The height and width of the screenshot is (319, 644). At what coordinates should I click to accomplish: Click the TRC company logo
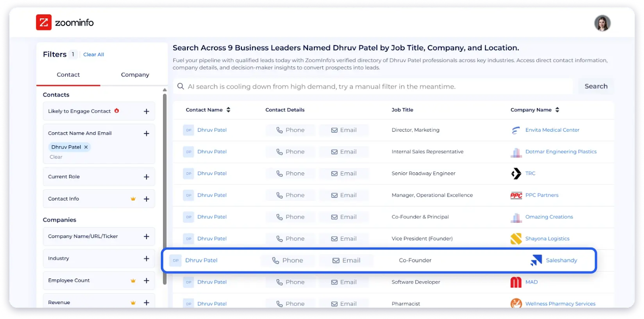click(x=516, y=174)
